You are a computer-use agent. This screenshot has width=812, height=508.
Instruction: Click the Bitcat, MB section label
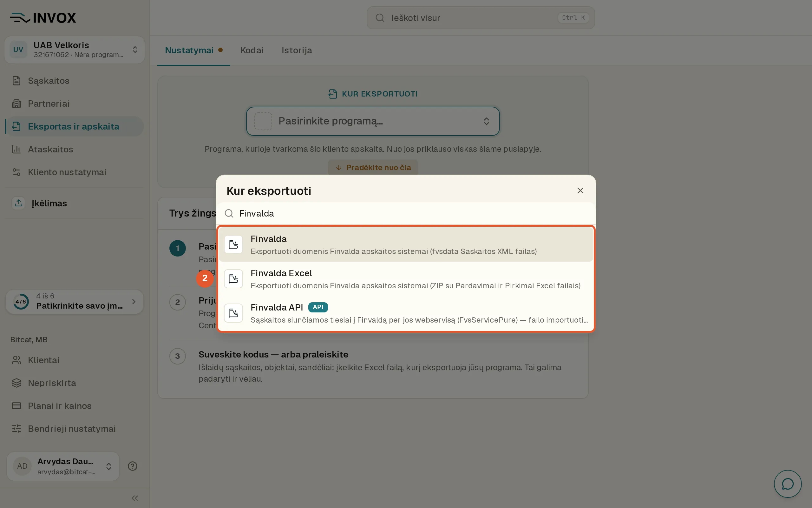click(29, 340)
